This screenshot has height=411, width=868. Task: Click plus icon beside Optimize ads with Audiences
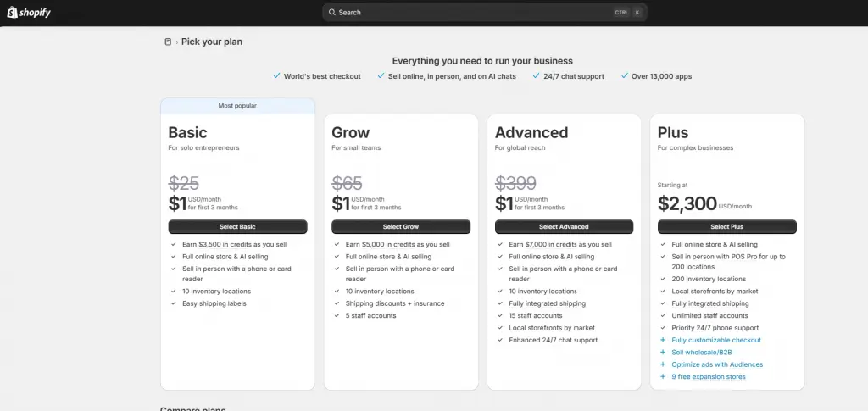click(x=663, y=364)
